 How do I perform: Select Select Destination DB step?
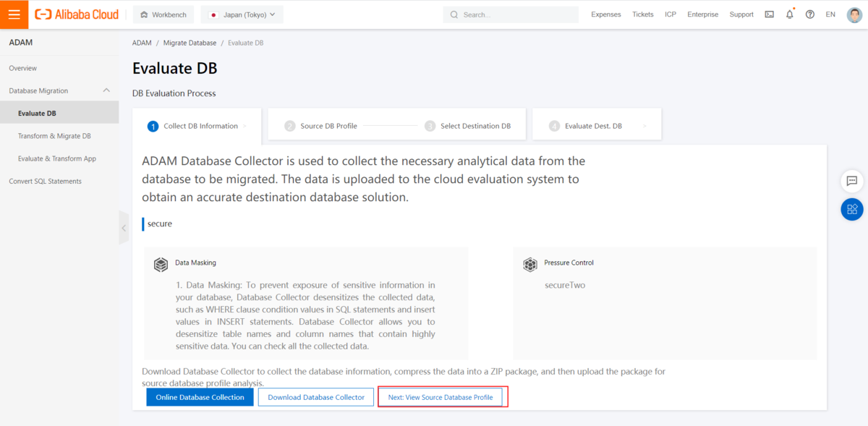click(x=468, y=126)
